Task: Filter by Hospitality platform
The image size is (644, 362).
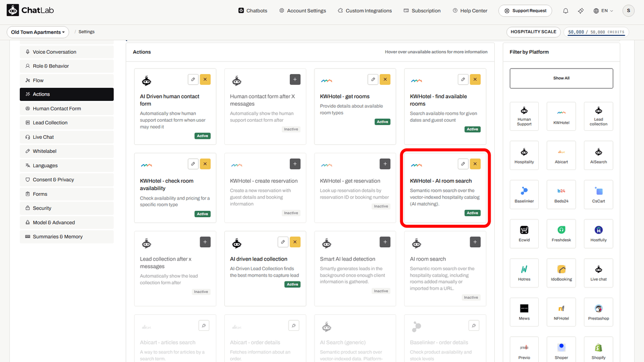Action: coord(524,156)
